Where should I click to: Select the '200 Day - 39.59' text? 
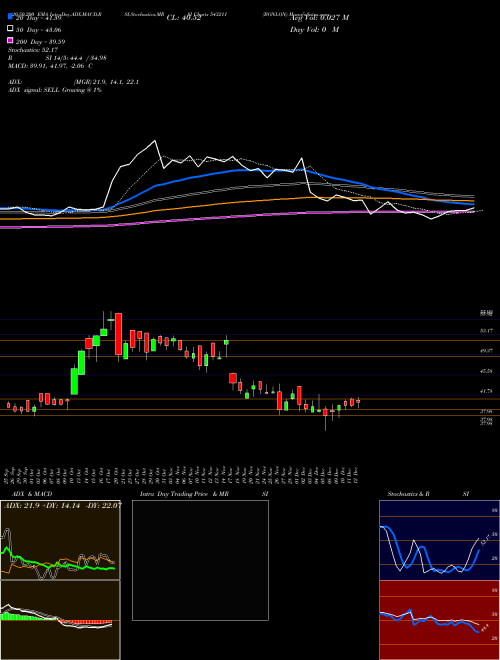point(40,42)
